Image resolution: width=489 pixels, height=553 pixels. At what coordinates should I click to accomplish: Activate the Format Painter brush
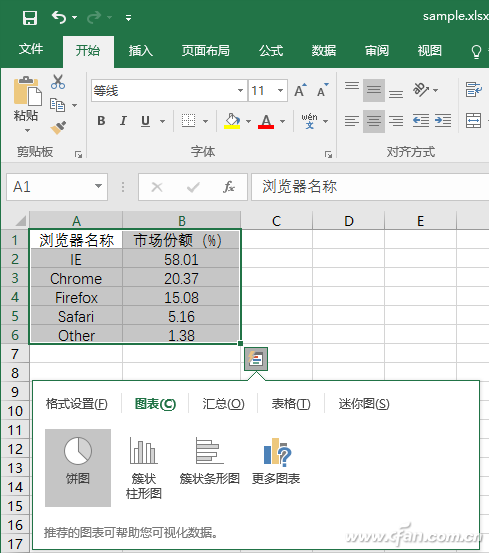click(58, 128)
